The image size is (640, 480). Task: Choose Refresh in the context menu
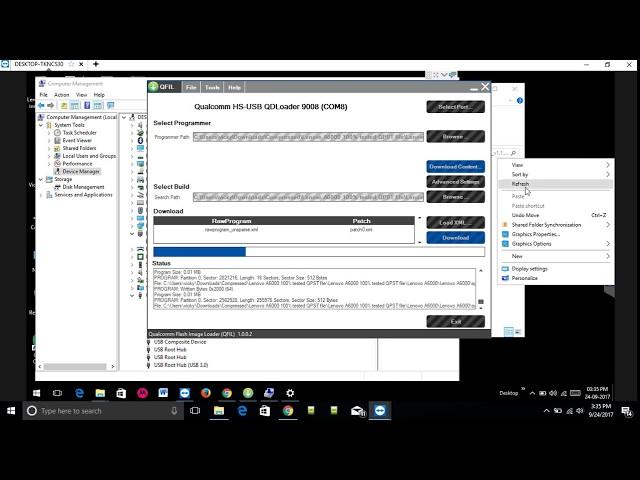[556, 184]
